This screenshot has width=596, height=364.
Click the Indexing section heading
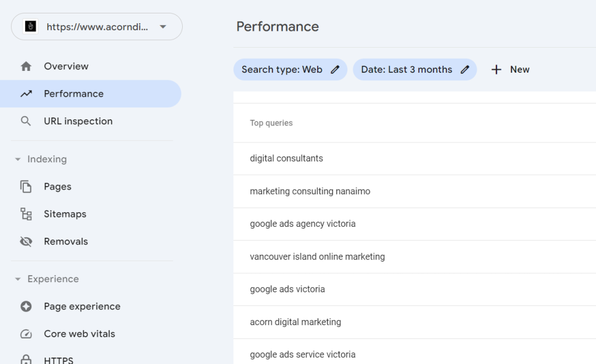[47, 159]
